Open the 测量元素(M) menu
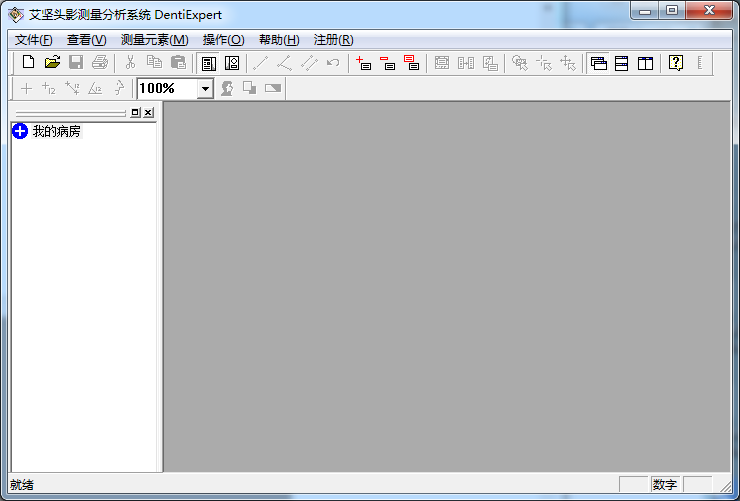This screenshot has width=740, height=501. click(154, 40)
